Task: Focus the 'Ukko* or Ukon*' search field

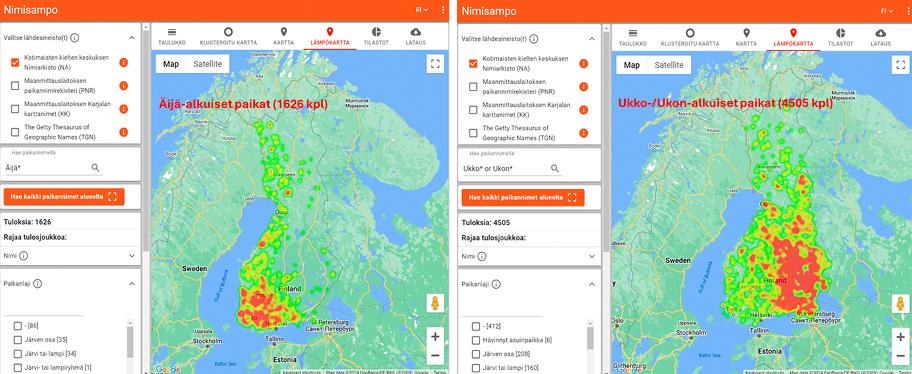Action: point(504,169)
